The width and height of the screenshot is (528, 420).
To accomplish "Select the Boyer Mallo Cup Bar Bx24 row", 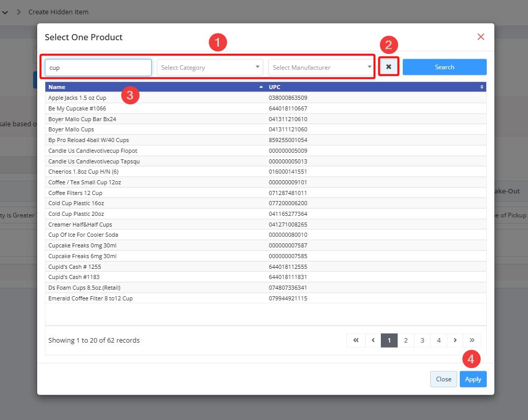I will [x=266, y=119].
